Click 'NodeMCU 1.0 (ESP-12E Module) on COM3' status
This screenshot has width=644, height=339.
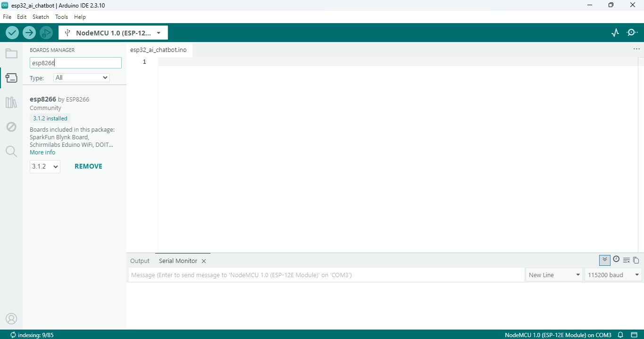click(558, 335)
